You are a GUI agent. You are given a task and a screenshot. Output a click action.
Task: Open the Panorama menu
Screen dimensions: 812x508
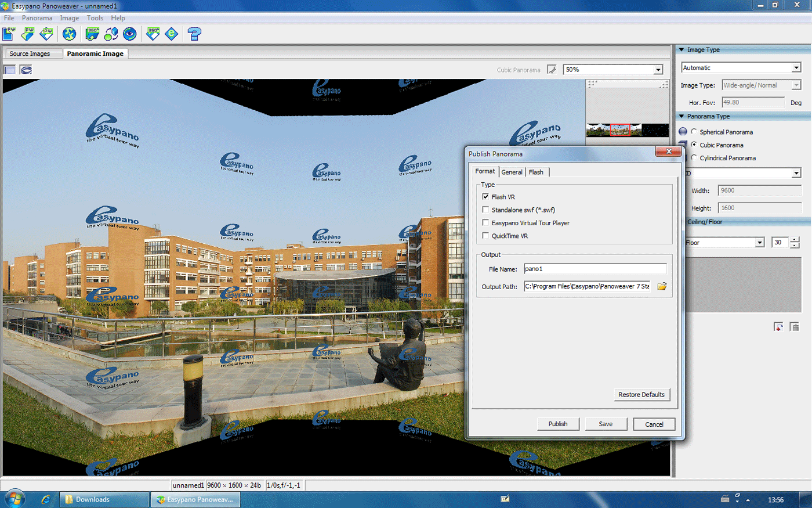click(x=37, y=18)
